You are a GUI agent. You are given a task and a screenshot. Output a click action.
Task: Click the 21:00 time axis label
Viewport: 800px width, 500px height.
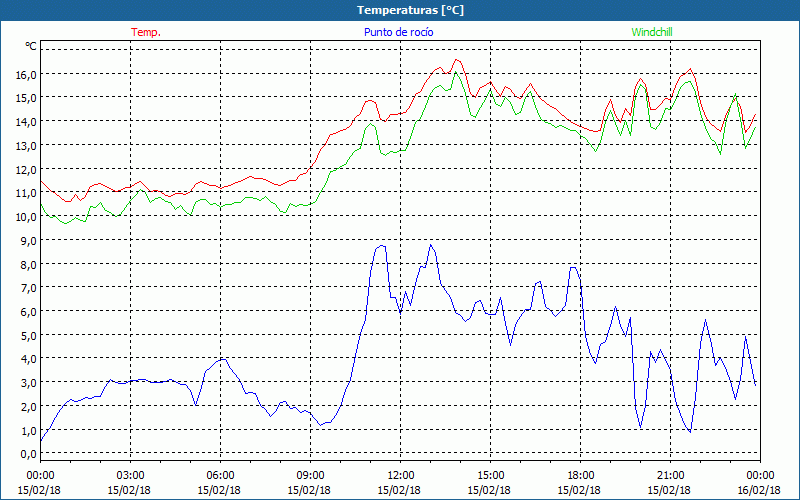coord(670,476)
